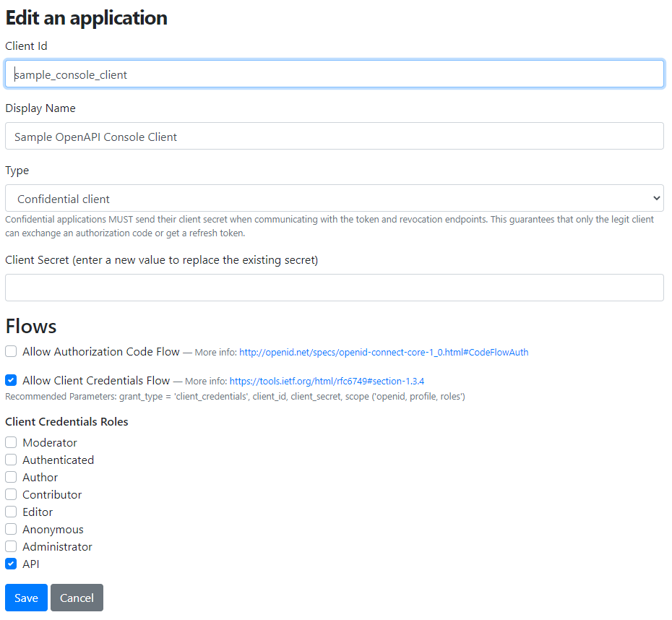Click the 'Flows' section heading

(31, 326)
